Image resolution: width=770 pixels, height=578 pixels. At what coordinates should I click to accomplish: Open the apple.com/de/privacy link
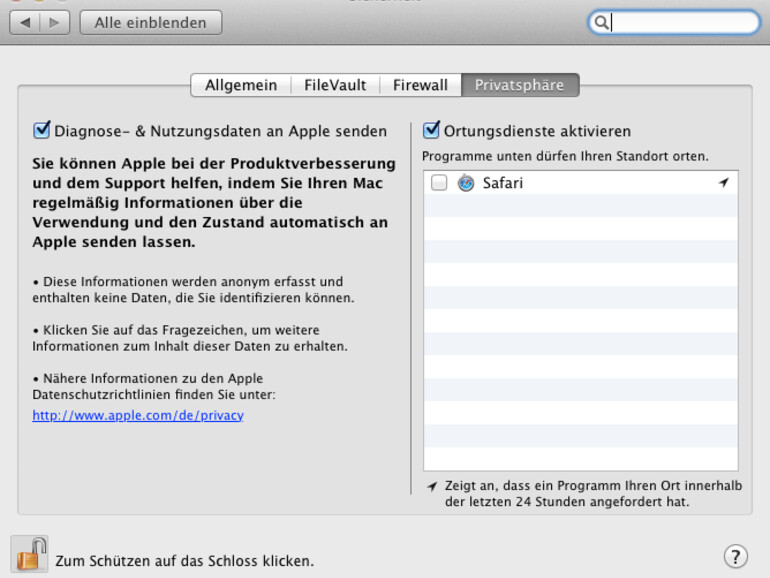pos(138,415)
